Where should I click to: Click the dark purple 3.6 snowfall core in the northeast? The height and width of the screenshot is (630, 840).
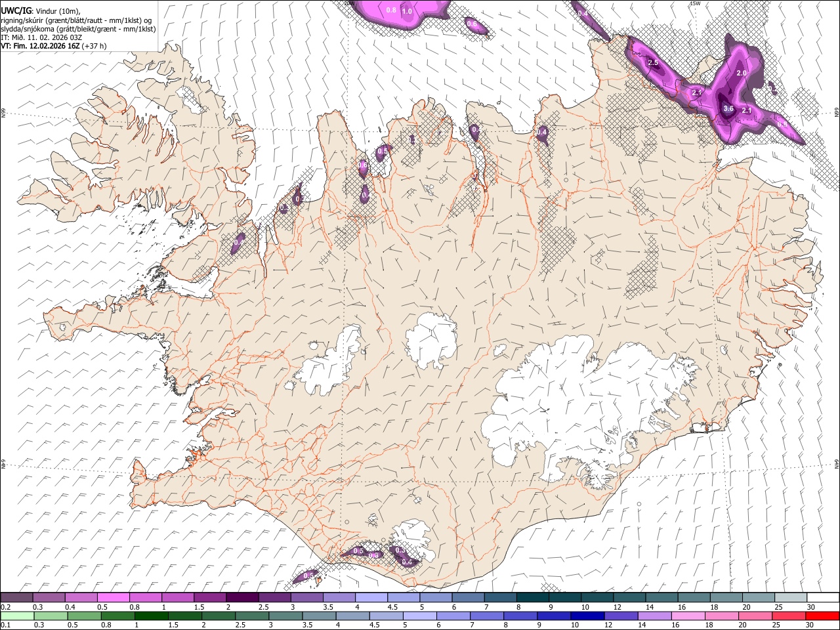(x=726, y=106)
